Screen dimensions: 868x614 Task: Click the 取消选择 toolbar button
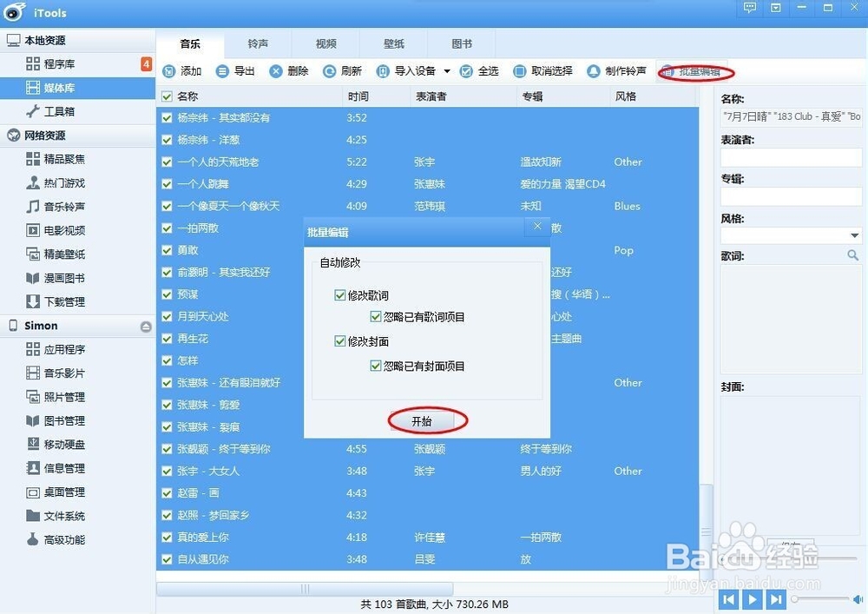tap(543, 71)
